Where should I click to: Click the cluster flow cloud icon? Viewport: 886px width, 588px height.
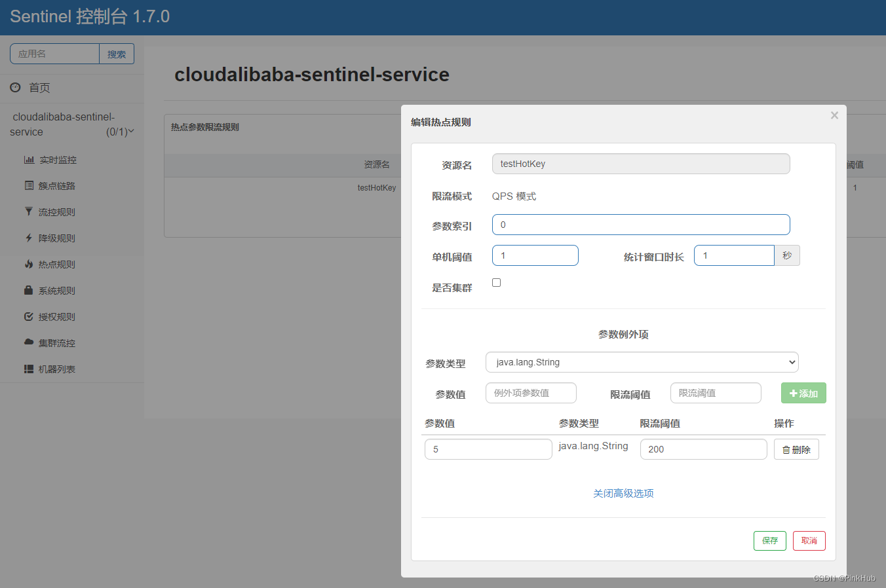(x=29, y=342)
